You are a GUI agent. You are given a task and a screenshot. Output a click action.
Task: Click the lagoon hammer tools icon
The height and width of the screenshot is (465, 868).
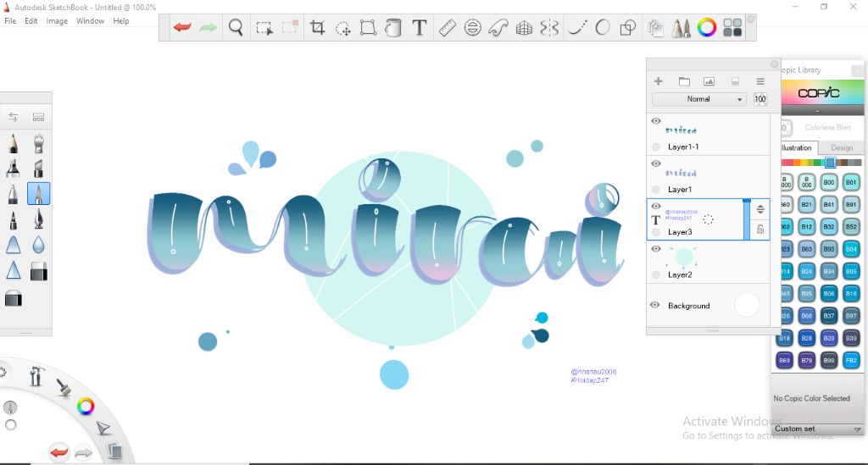36,375
